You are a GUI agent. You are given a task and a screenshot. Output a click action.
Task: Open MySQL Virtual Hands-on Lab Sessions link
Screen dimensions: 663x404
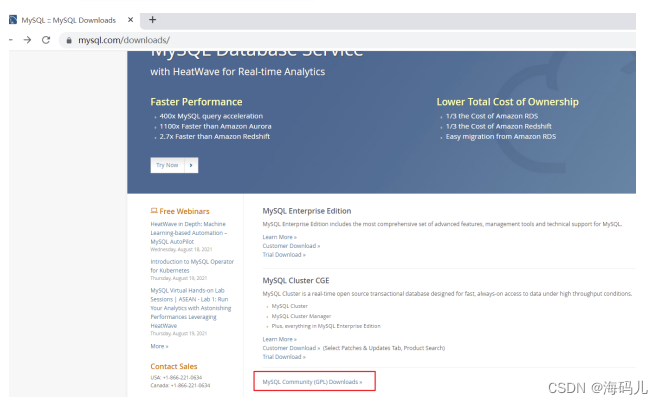point(191,308)
